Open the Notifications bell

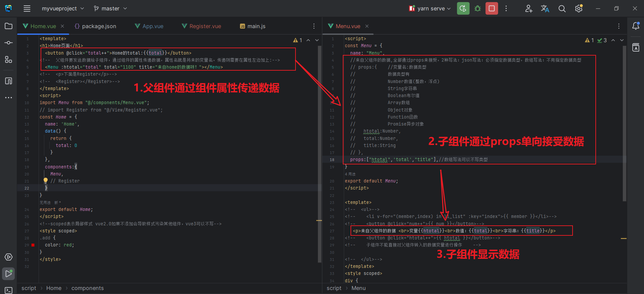point(636,26)
